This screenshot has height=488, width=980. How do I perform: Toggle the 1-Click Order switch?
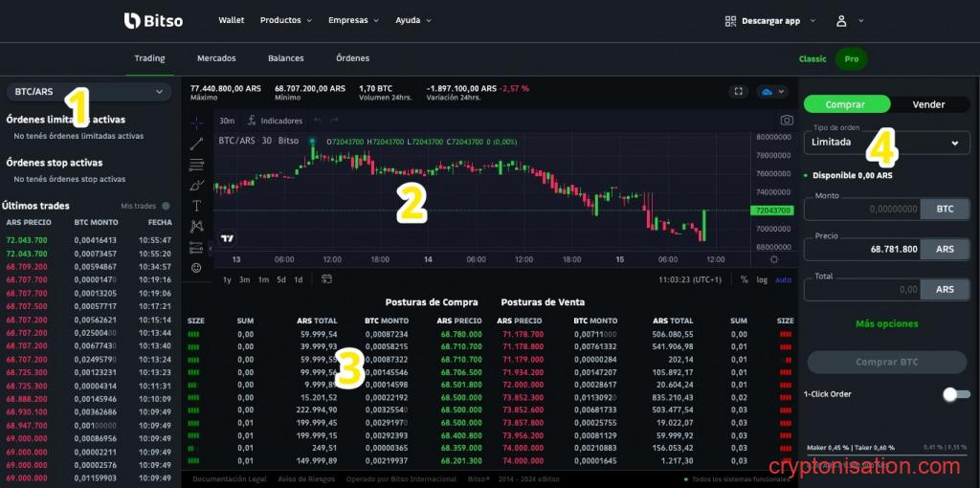pyautogui.click(x=955, y=394)
